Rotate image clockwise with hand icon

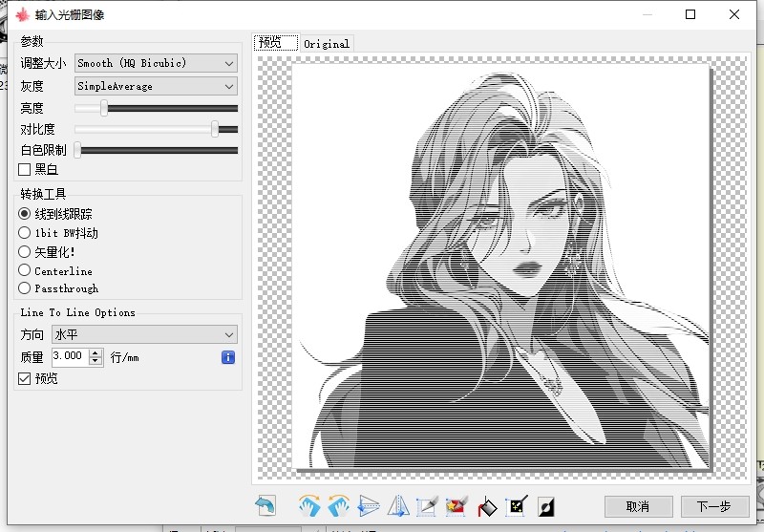309,505
